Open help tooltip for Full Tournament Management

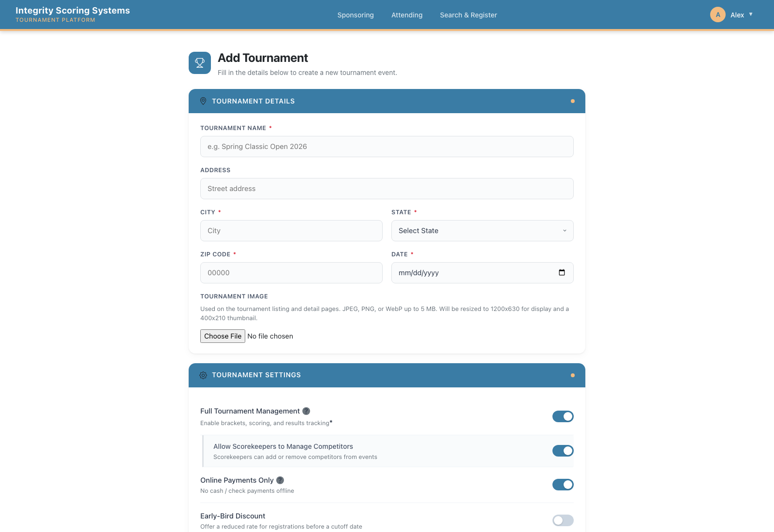306,411
